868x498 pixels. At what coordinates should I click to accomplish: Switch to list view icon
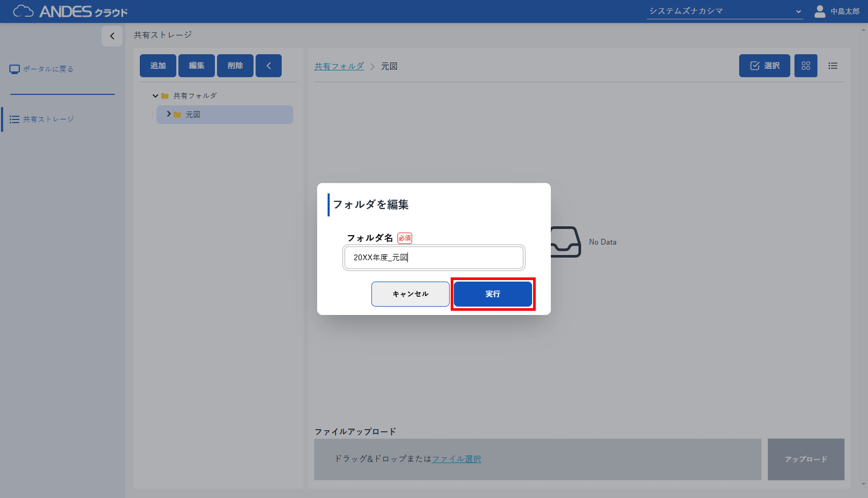point(833,66)
